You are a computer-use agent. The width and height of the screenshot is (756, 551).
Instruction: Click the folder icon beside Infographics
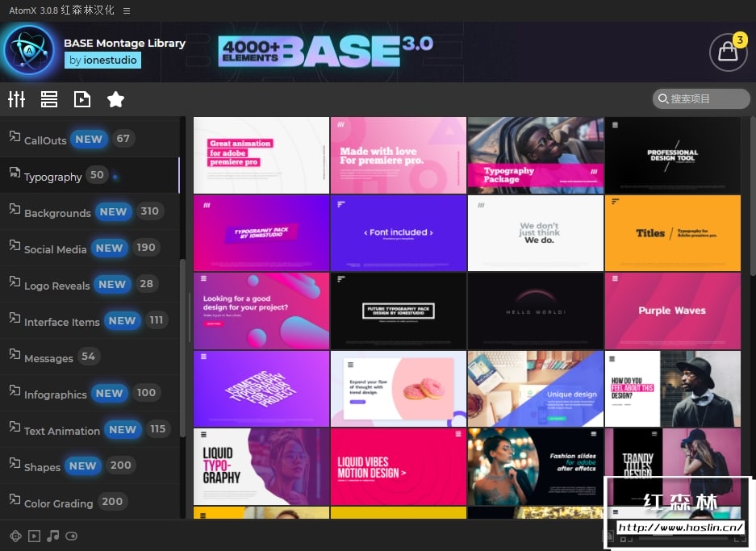click(15, 390)
